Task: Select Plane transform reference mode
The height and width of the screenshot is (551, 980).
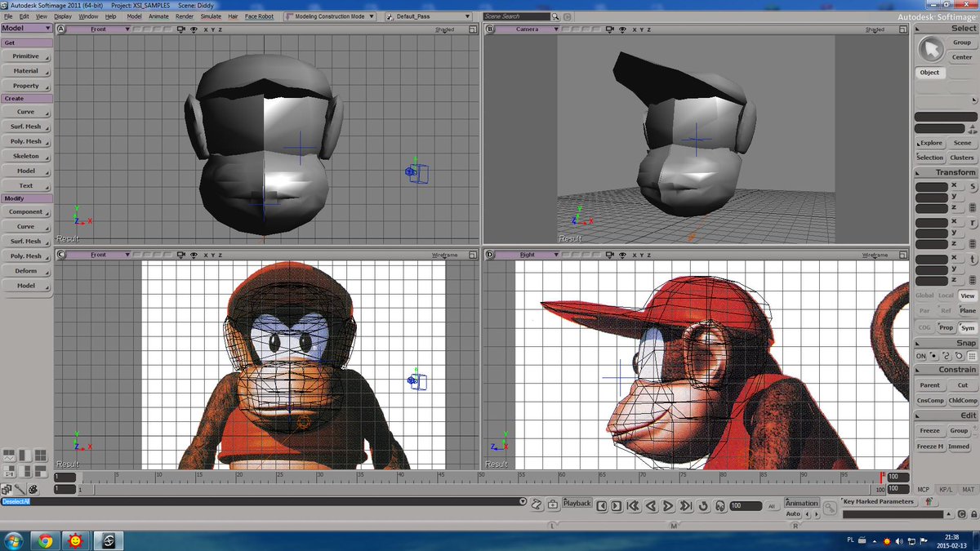Action: point(968,311)
